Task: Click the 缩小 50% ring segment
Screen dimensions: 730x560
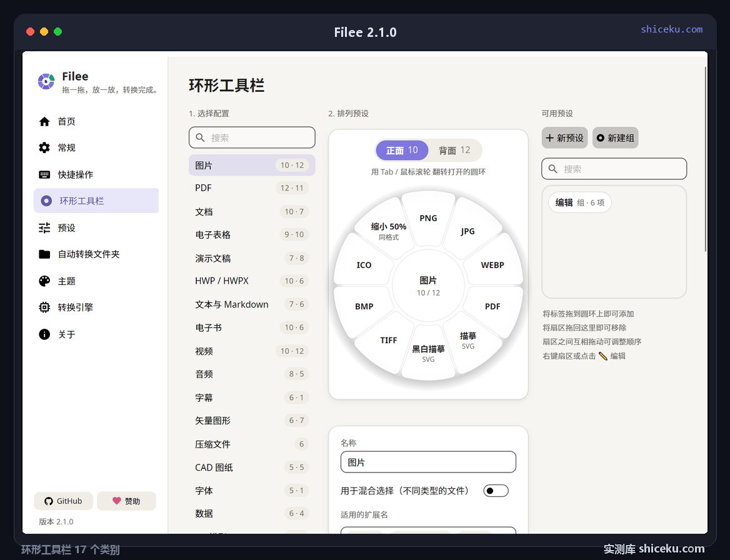Action: point(389,231)
